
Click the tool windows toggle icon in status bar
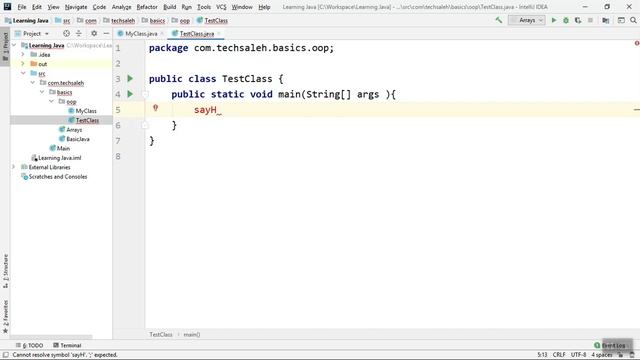[6, 355]
